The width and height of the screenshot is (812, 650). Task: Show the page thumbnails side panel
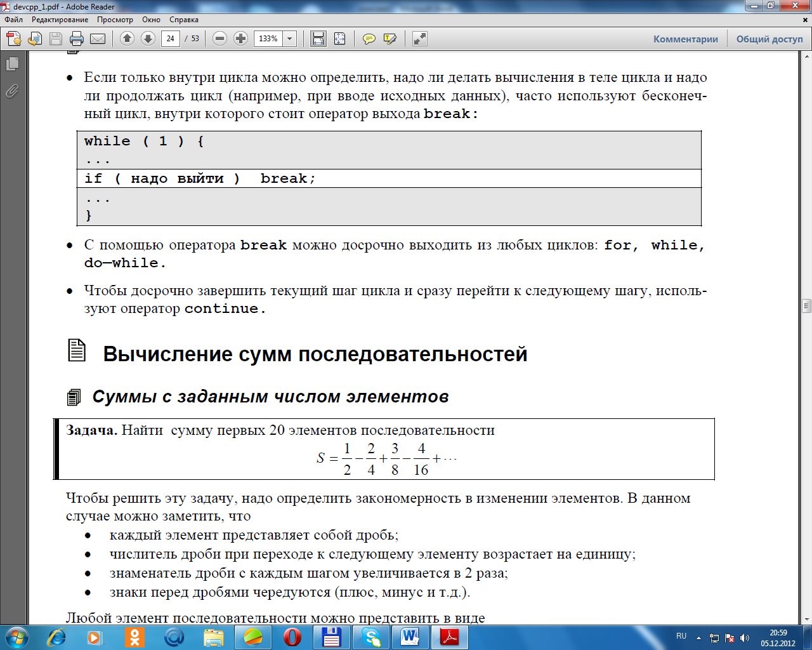pyautogui.click(x=12, y=64)
